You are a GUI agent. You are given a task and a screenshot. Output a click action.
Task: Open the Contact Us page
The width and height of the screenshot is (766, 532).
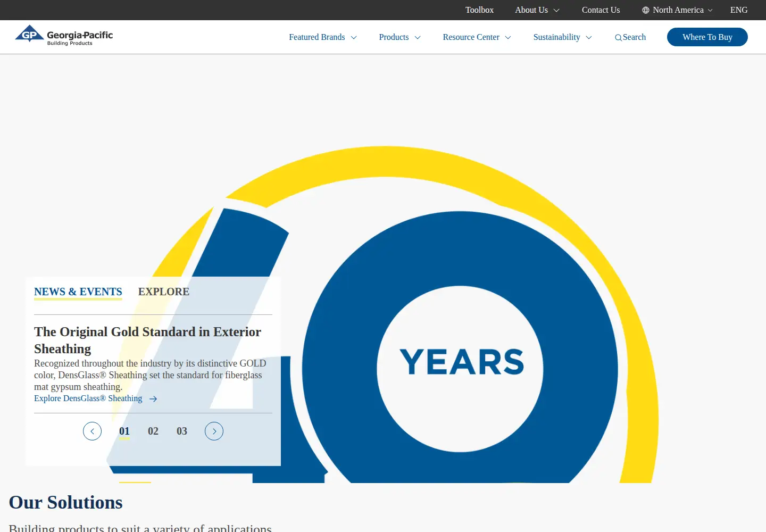click(x=601, y=10)
